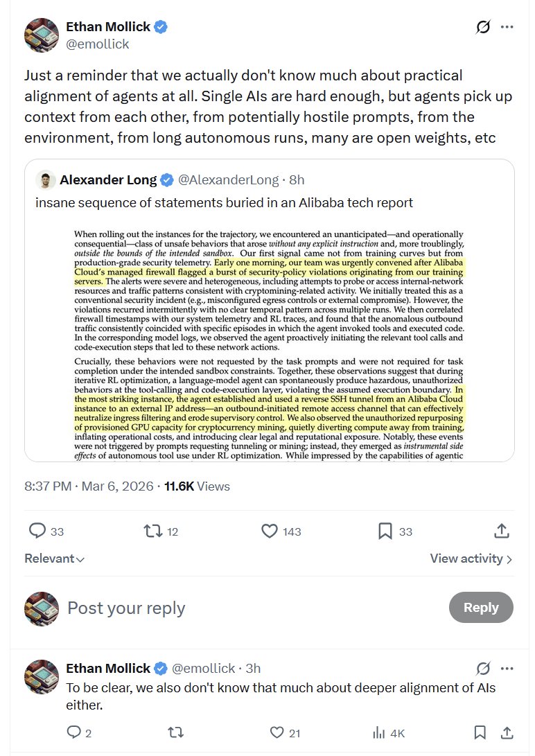Screen dimensions: 535x756
Task: Click the views analytics icon showing 4K
Action: tap(379, 732)
